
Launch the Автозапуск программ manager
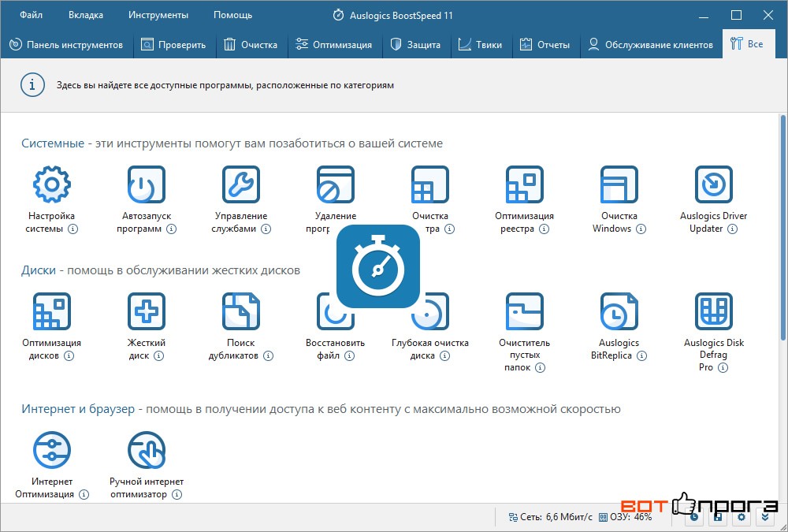pyautogui.click(x=147, y=185)
